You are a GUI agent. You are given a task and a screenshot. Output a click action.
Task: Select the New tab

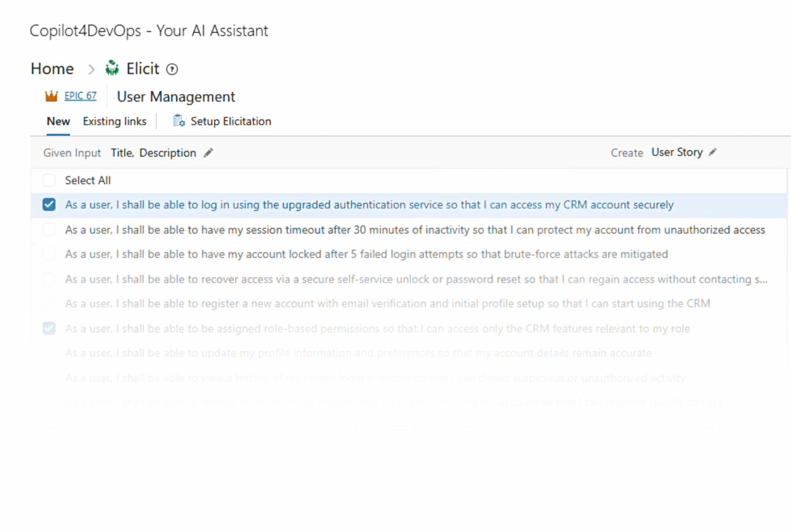(x=58, y=121)
